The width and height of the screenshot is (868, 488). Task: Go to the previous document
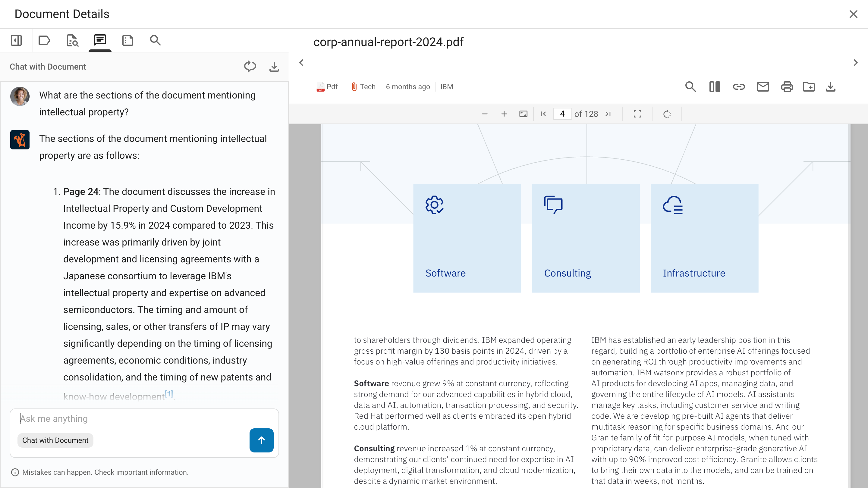[x=301, y=63]
